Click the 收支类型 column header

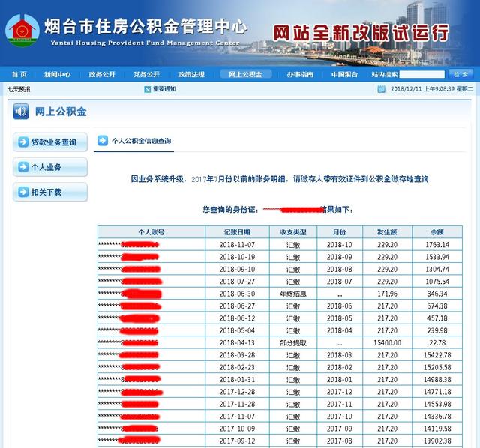(293, 232)
